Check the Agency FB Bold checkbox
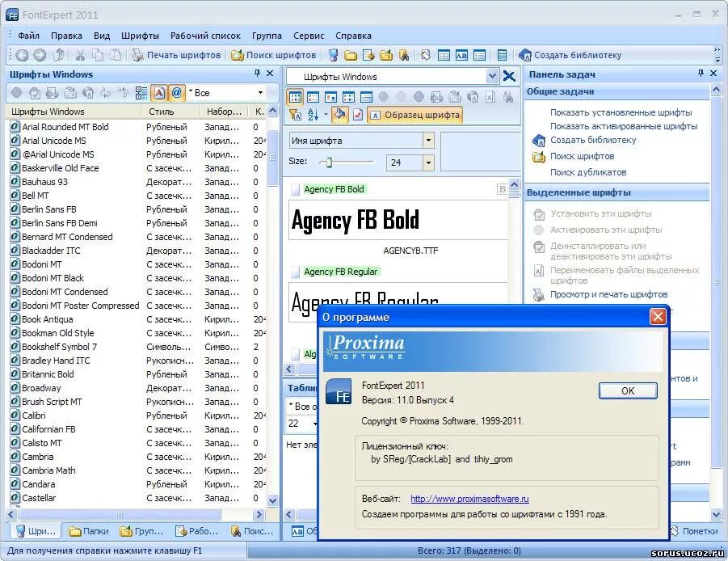Viewport: 728px width, 561px height. click(295, 189)
